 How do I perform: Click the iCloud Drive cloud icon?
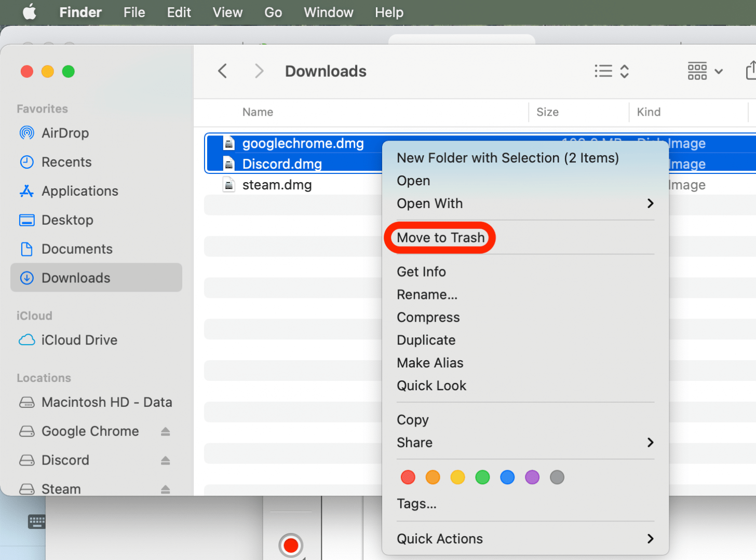[x=26, y=340]
